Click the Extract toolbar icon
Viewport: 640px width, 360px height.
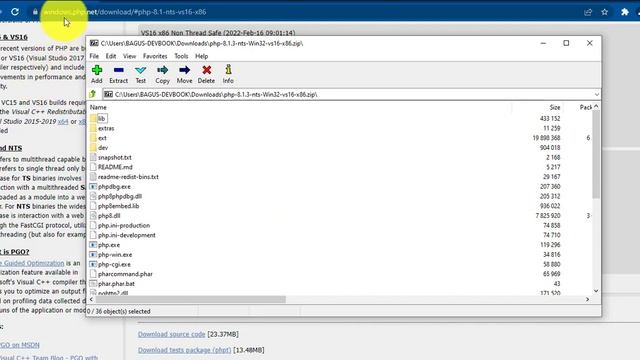[x=119, y=70]
